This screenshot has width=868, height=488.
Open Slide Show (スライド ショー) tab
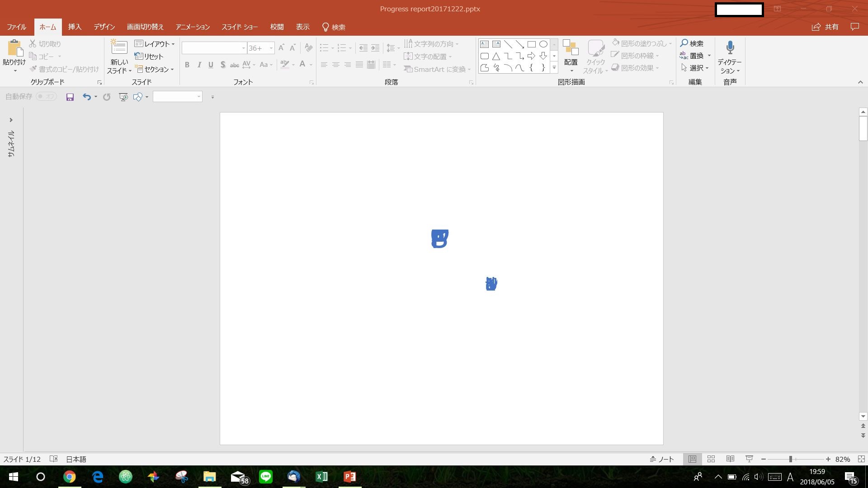click(240, 27)
